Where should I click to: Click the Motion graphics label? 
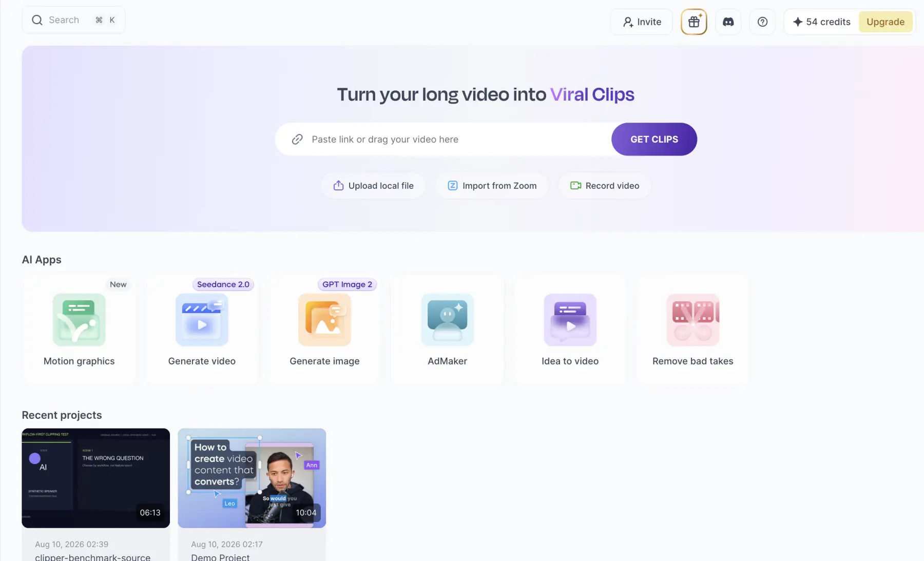79,361
